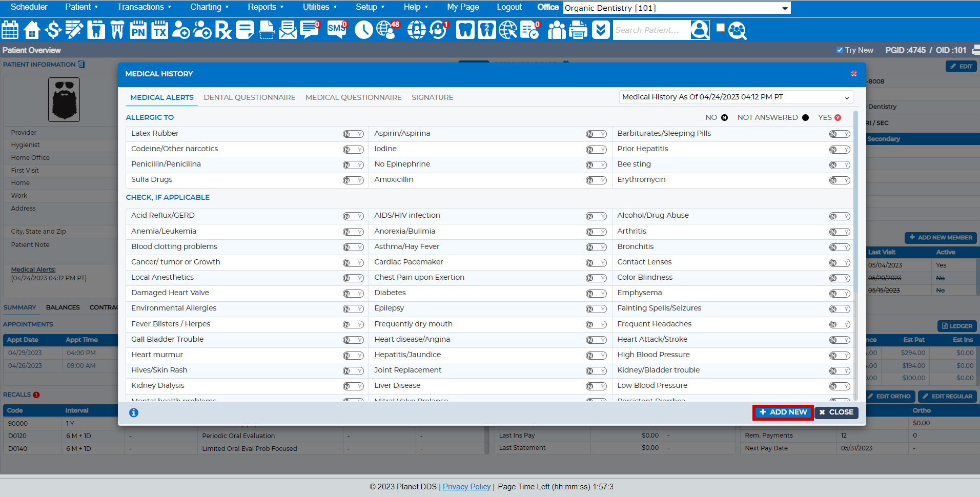Click the clock icon in toolbar
980x497 pixels.
tap(363, 30)
